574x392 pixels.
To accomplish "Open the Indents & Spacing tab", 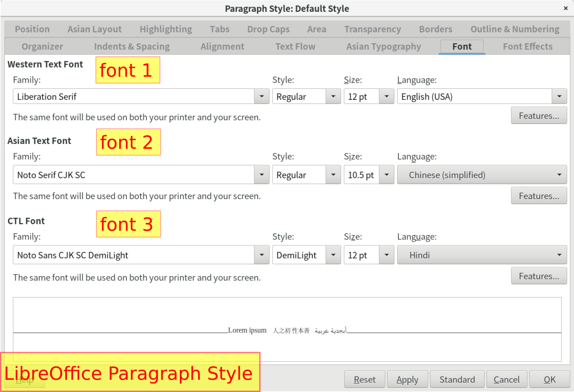I will click(x=132, y=46).
